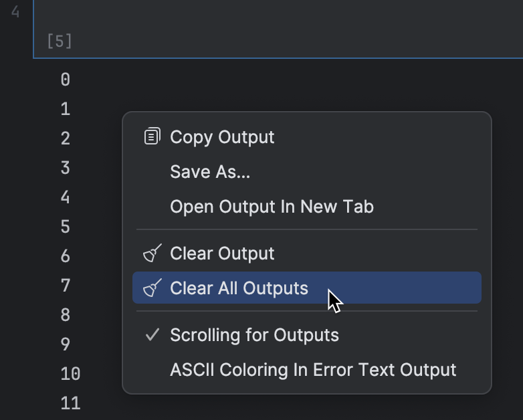This screenshot has height=420, width=523.
Task: Click output row index 0
Action: 66,80
